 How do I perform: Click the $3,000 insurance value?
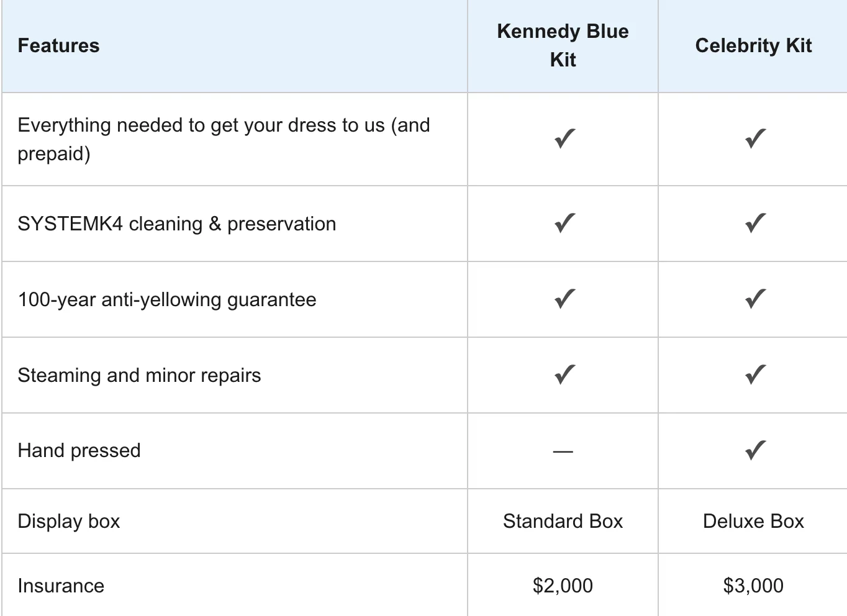[753, 586]
